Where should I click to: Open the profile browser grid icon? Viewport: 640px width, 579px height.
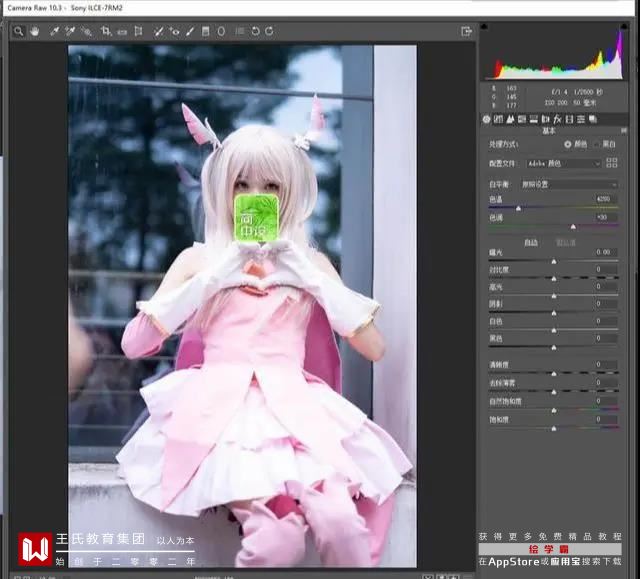(612, 163)
